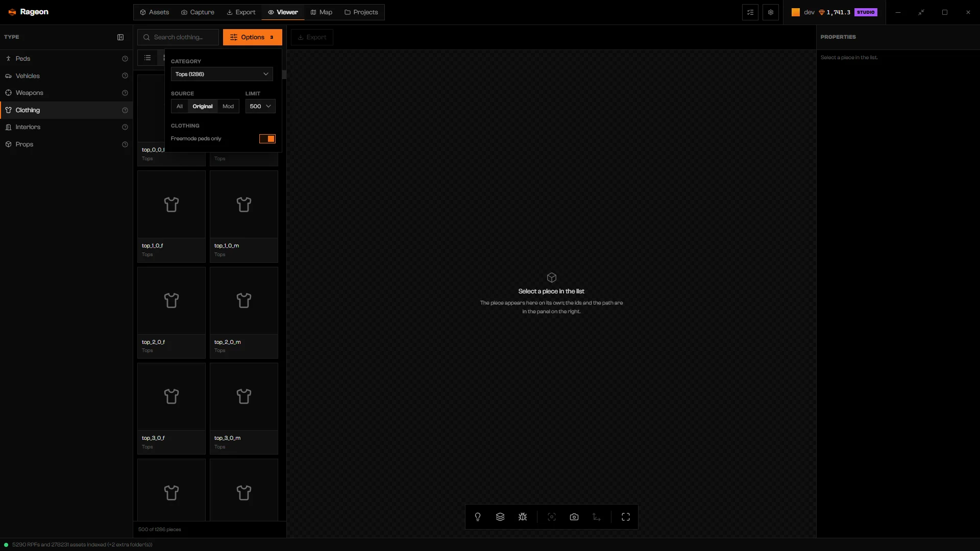
Task: Click the focus frame viewport icon
Action: [552, 517]
